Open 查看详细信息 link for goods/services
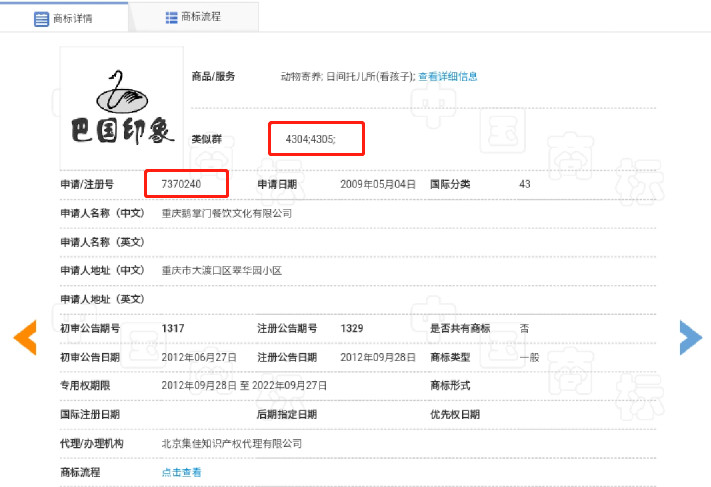711x487 pixels. 448,76
